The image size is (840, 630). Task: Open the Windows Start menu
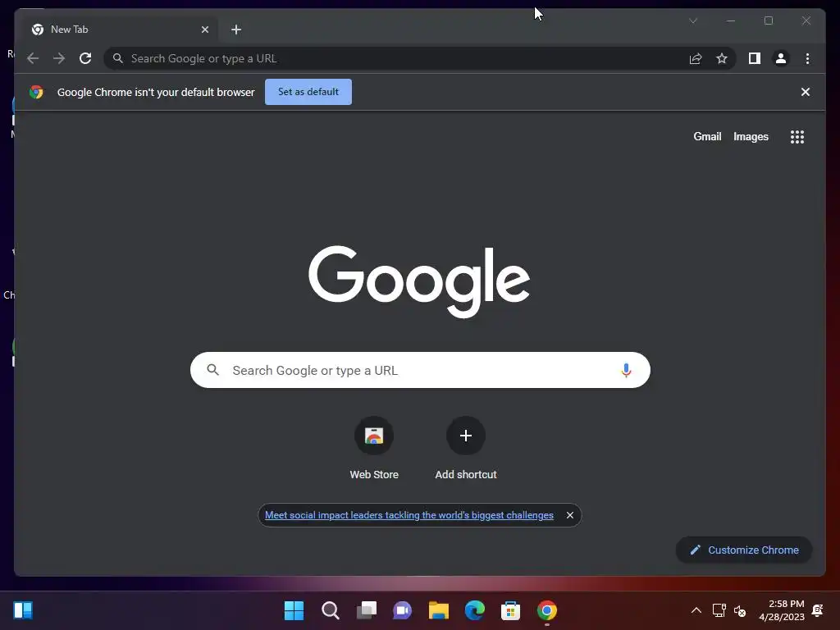(294, 610)
